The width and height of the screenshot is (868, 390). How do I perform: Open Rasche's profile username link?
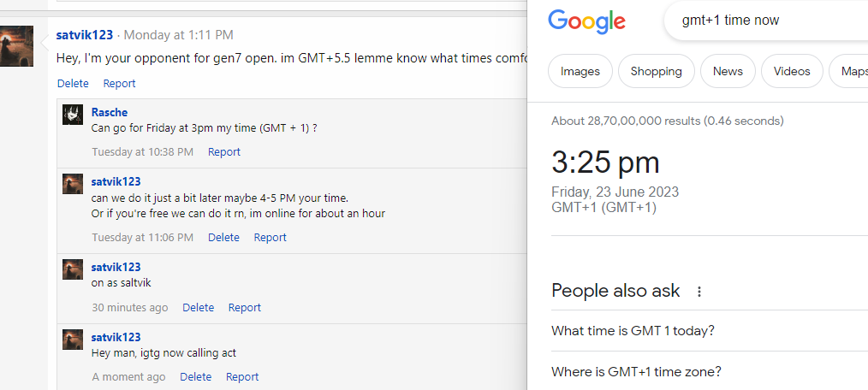point(110,113)
